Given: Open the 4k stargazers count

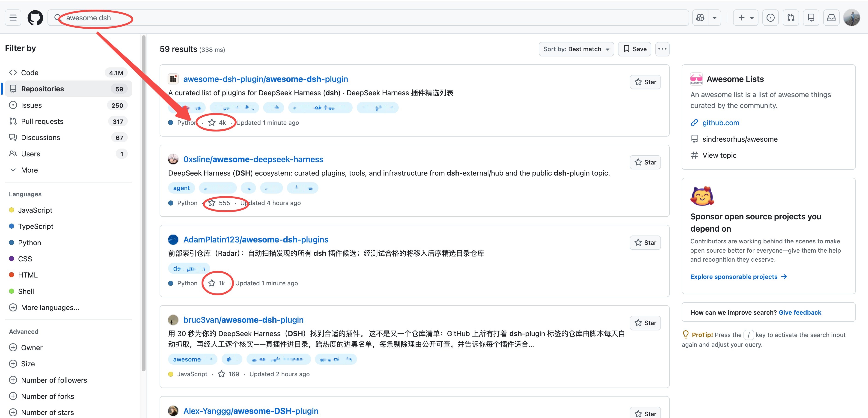Looking at the screenshot, I should pos(217,122).
